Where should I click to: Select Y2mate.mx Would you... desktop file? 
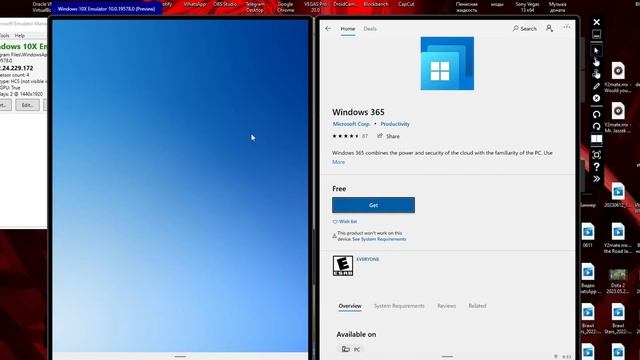click(618, 77)
